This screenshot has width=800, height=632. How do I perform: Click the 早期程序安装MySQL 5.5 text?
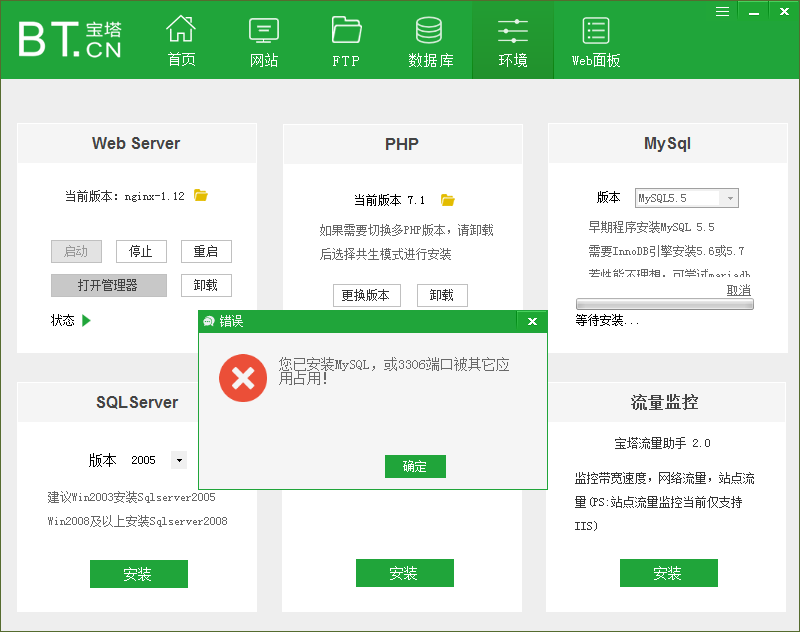click(x=651, y=227)
